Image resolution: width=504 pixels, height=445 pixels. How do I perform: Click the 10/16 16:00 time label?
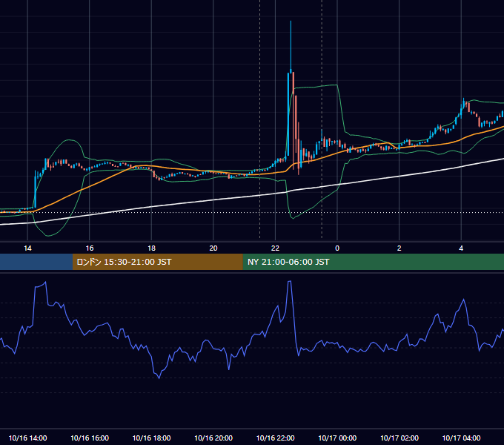click(x=90, y=438)
